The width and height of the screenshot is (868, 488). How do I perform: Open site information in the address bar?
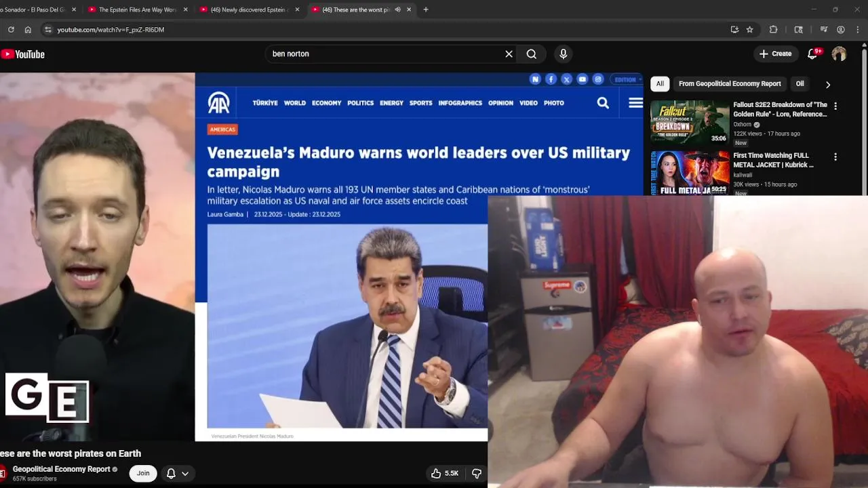coord(47,30)
